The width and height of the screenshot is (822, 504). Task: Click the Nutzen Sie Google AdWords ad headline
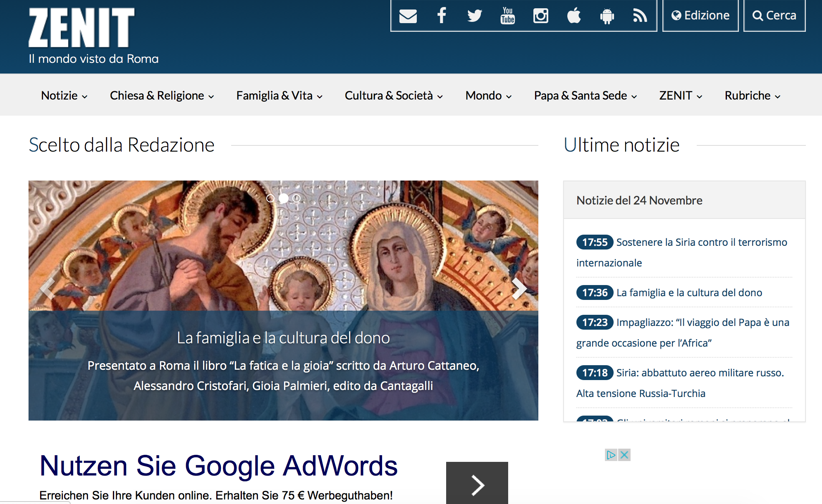[x=218, y=466]
